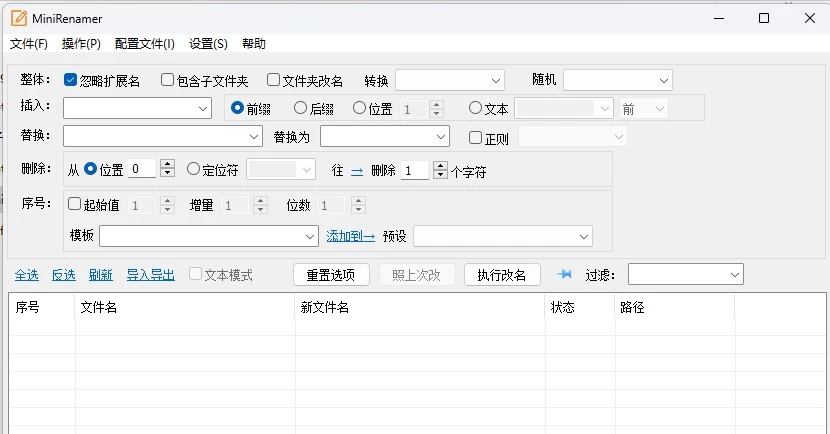Open the 设置(S) menu
This screenshot has width=830, height=434.
(208, 44)
